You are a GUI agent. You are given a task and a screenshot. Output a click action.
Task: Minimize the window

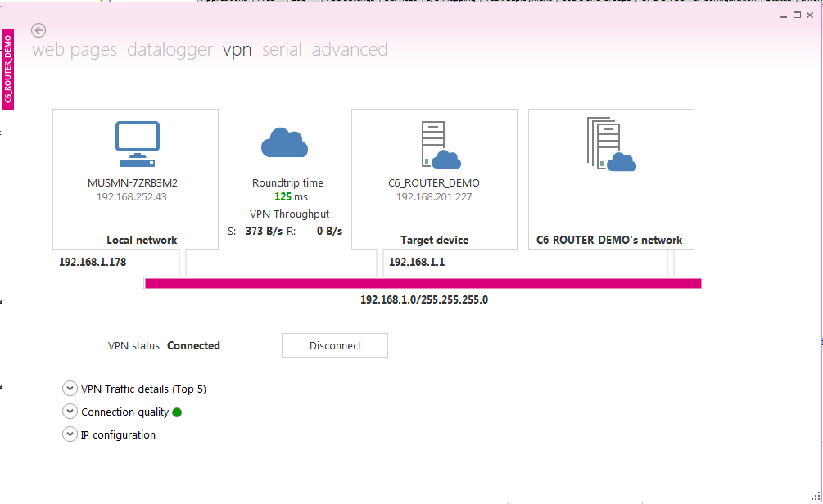coord(784,16)
